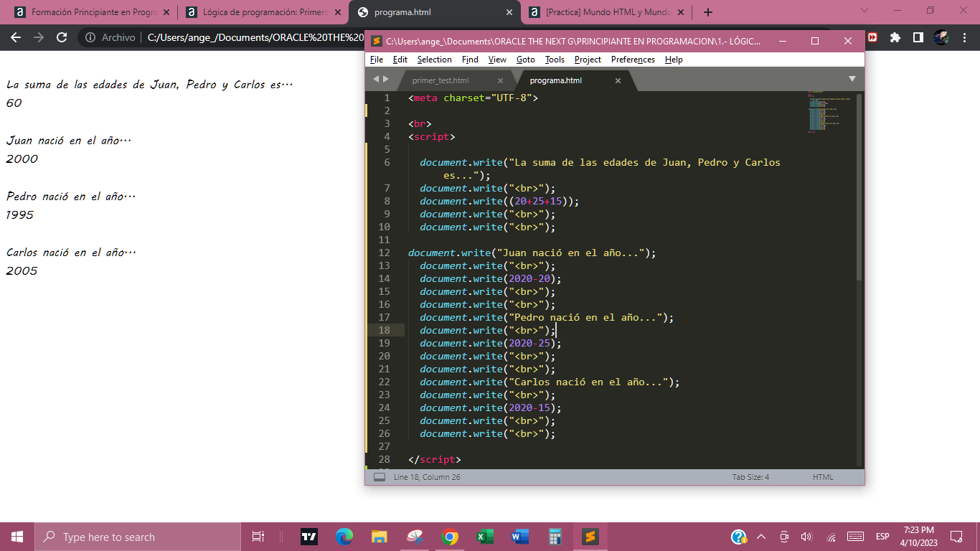Open Chrome tab search chevron
This screenshot has width=980, height=551.
(x=864, y=11)
